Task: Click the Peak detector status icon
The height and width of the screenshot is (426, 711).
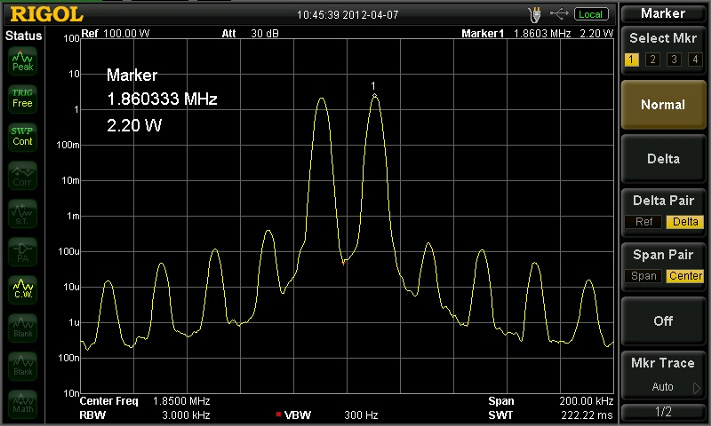Action: (x=22, y=62)
